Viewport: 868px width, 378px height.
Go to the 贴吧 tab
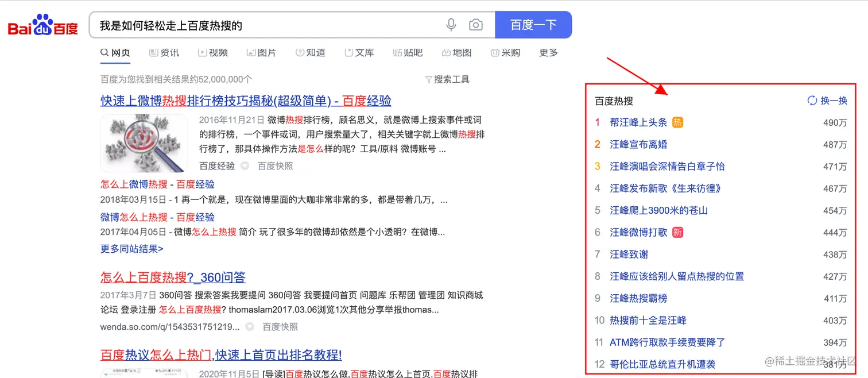click(408, 53)
